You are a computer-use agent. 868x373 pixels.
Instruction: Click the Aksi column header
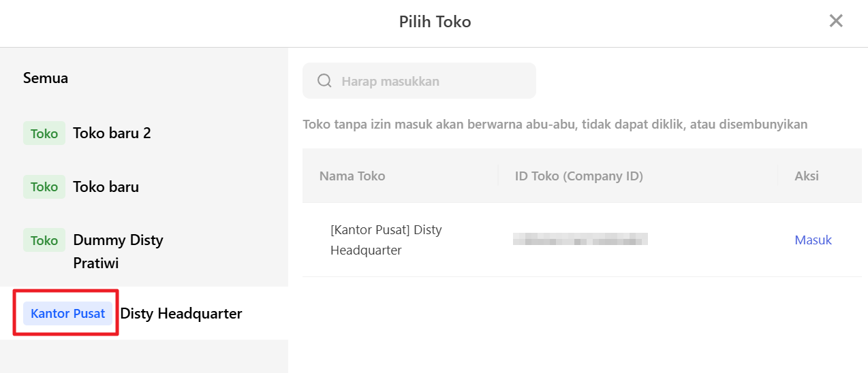[807, 176]
